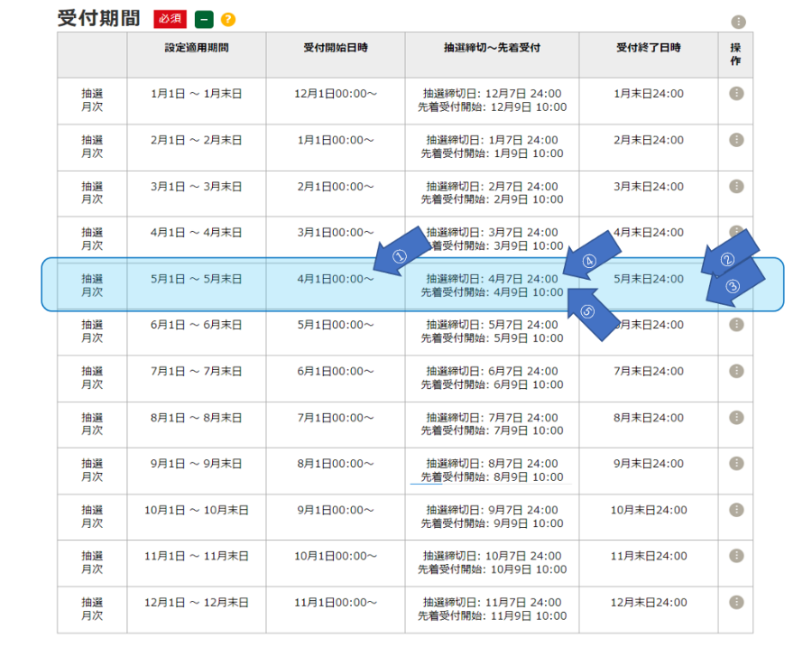Click the 受付開始日時 column header
812x647 pixels.
click(x=335, y=48)
